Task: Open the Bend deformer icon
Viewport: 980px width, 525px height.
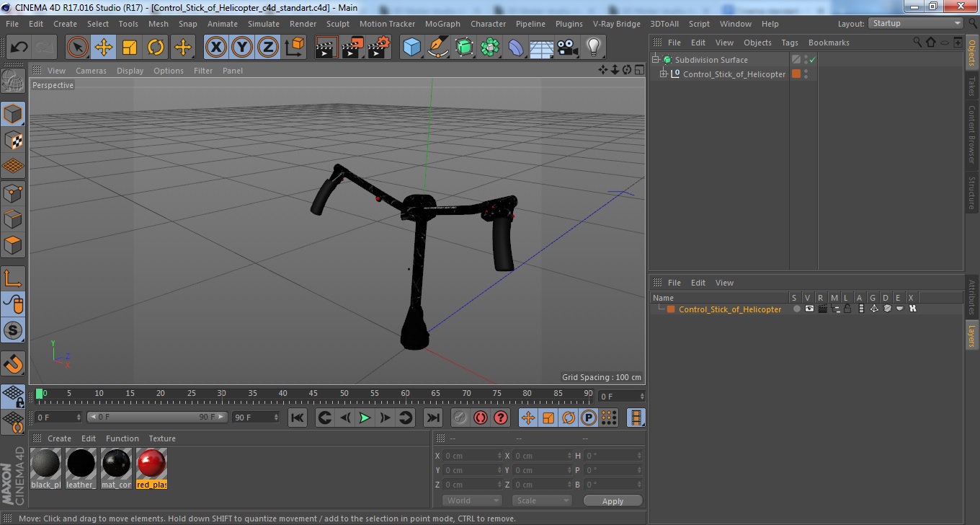Action: [516, 48]
